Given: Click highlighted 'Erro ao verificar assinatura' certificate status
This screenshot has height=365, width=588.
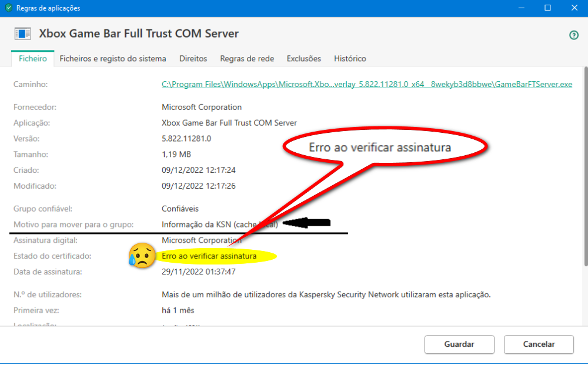Looking at the screenshot, I should pos(209,256).
